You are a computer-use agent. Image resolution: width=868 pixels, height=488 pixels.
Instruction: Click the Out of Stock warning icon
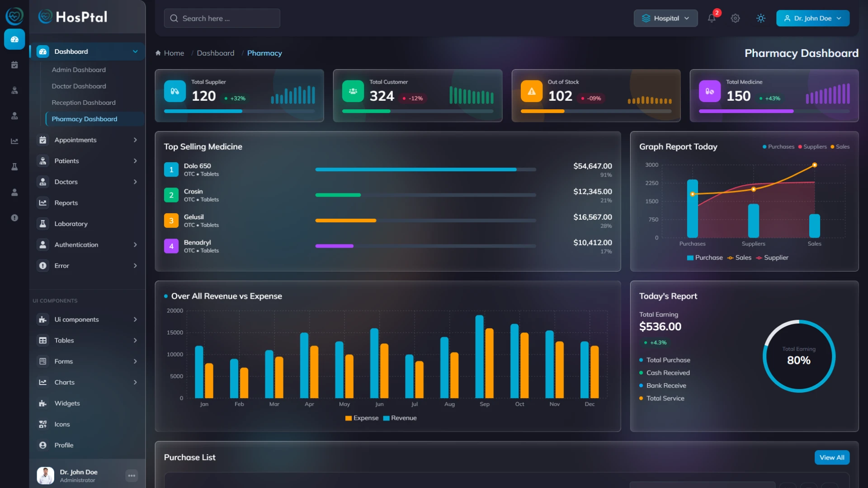pyautogui.click(x=532, y=91)
